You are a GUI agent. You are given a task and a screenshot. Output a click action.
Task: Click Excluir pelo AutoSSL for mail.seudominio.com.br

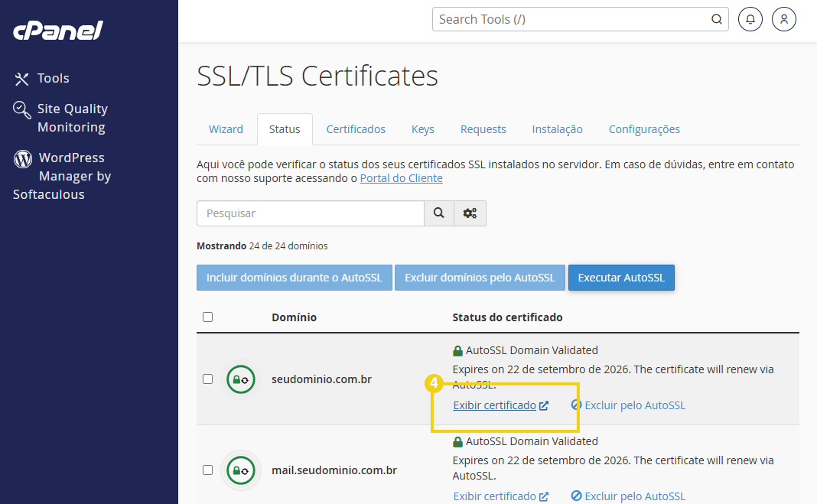628,496
